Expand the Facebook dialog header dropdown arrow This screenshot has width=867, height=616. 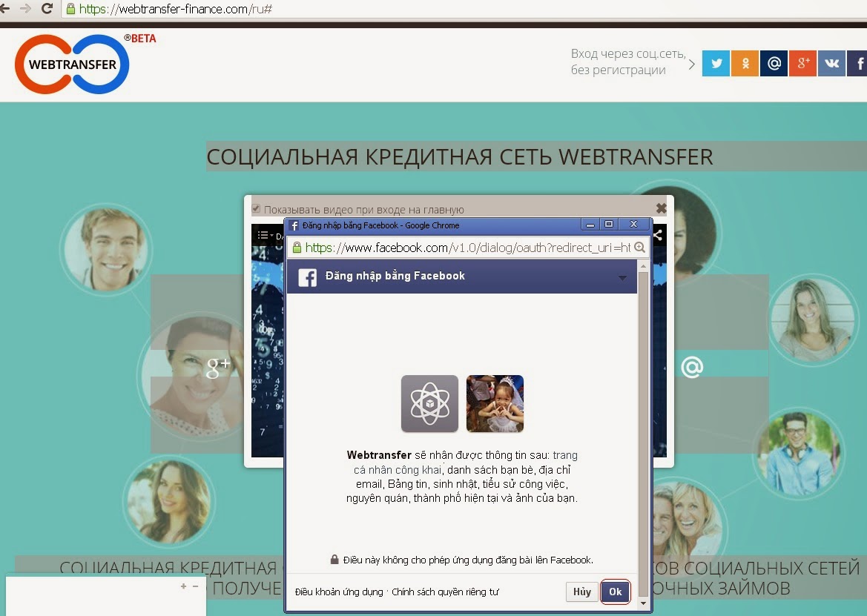(622, 278)
